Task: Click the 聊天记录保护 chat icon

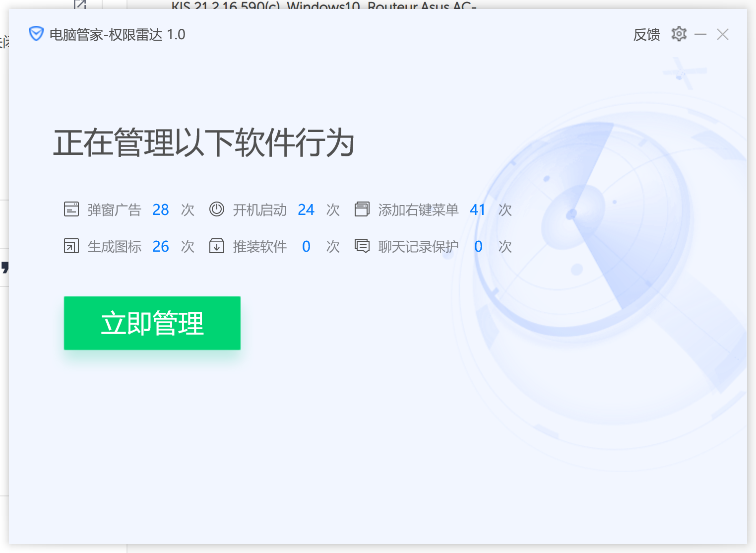Action: [362, 246]
